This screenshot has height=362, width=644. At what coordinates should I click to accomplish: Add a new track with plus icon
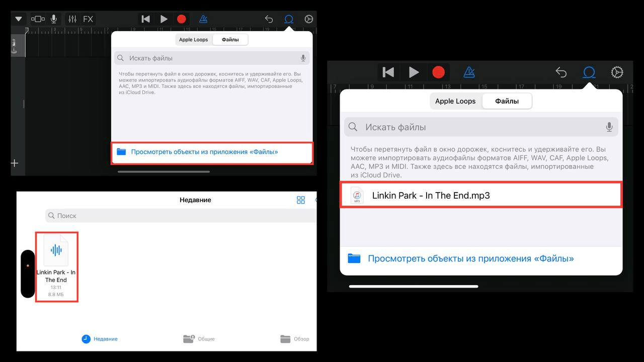[x=15, y=163]
